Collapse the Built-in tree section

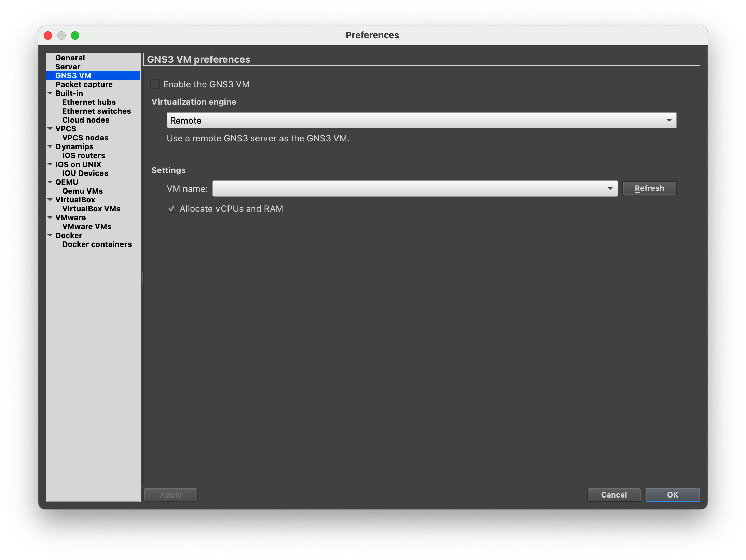tap(50, 93)
